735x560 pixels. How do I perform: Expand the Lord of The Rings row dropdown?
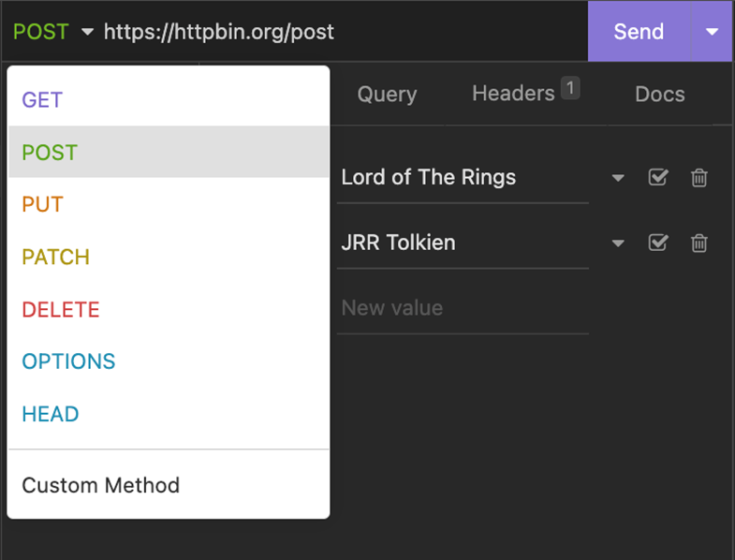tap(618, 178)
